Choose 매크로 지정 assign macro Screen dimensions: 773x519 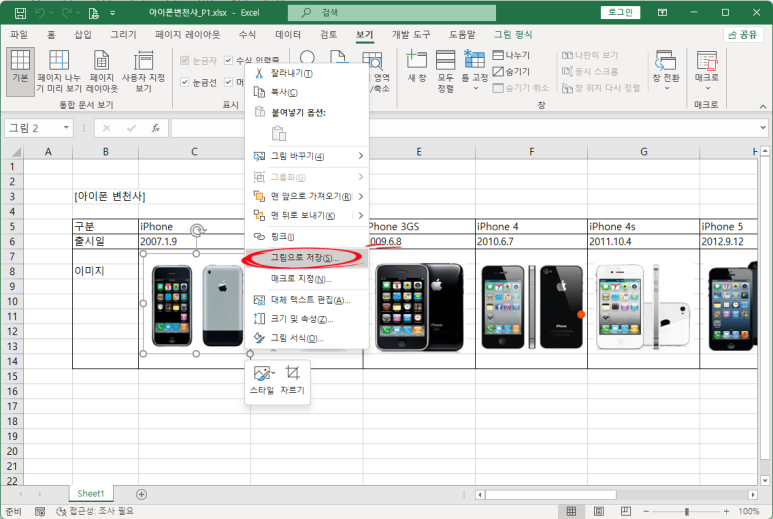click(x=307, y=279)
